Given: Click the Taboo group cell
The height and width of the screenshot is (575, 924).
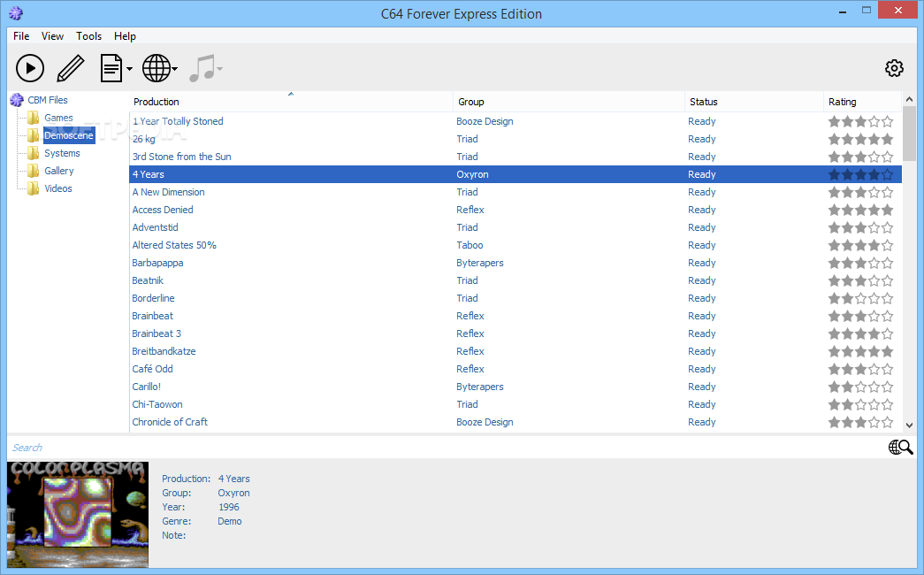Looking at the screenshot, I should coord(470,245).
